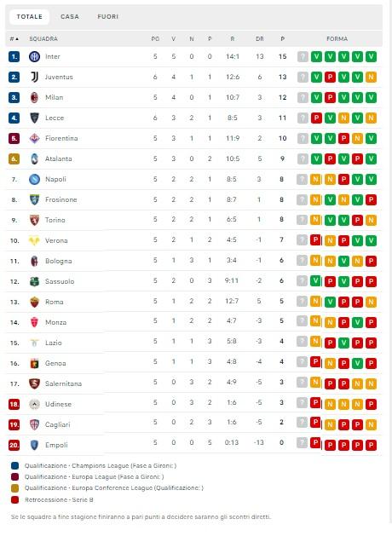This screenshot has width=392, height=542.
Task: Click the Salernitana shield logo
Action: 34,383
